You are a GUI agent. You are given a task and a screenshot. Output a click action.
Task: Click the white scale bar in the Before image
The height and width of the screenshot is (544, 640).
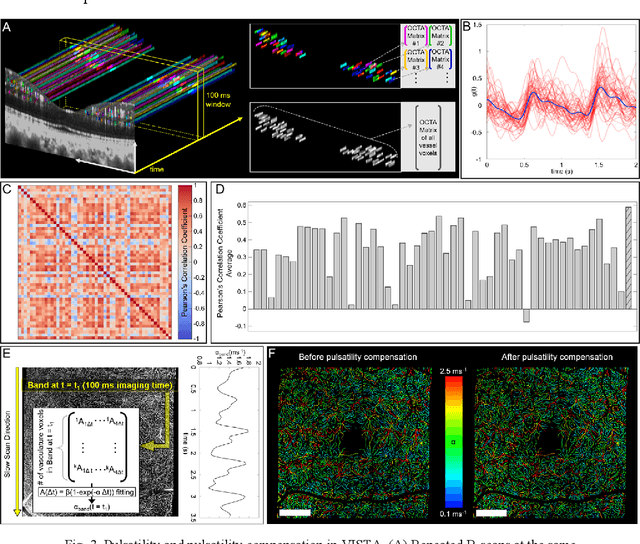[297, 513]
